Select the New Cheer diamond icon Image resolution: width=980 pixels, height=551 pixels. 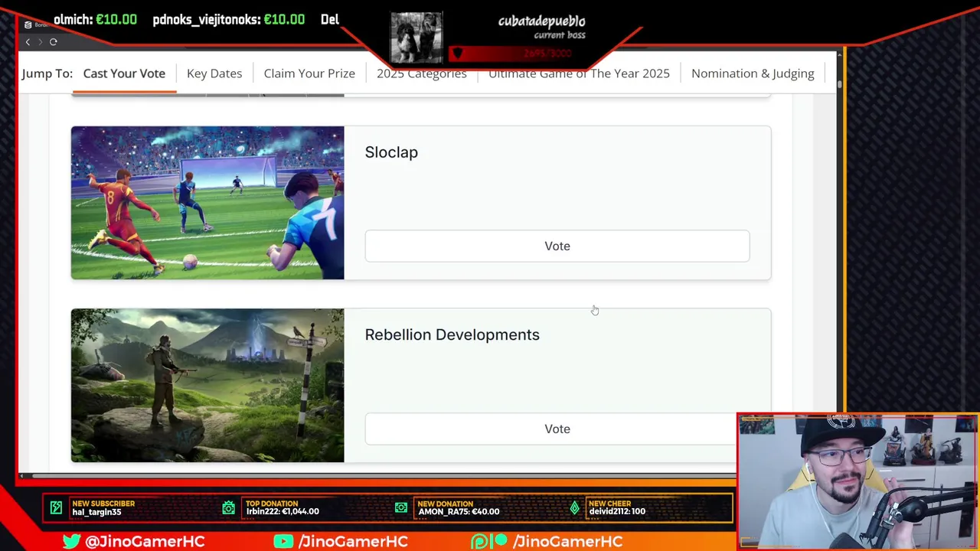coord(574,507)
